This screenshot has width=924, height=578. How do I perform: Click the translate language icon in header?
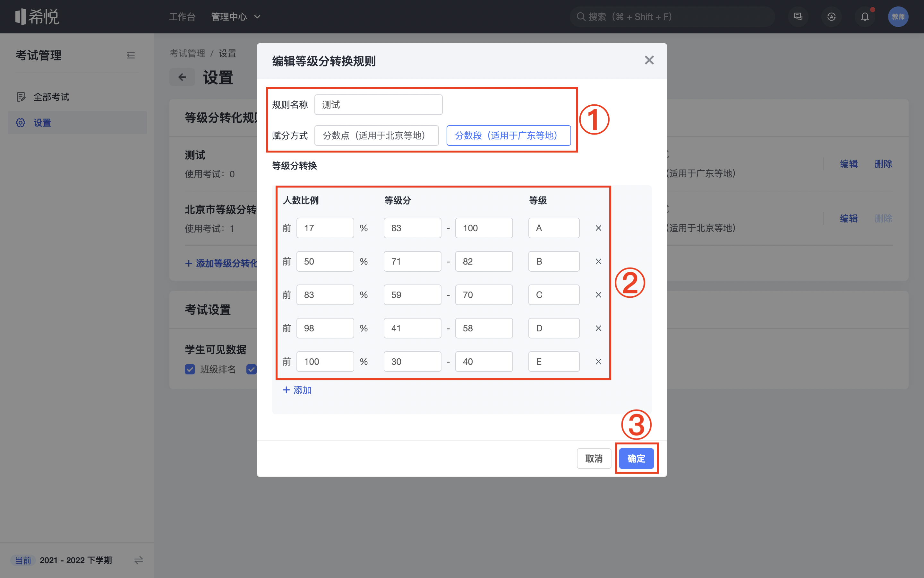tap(831, 16)
